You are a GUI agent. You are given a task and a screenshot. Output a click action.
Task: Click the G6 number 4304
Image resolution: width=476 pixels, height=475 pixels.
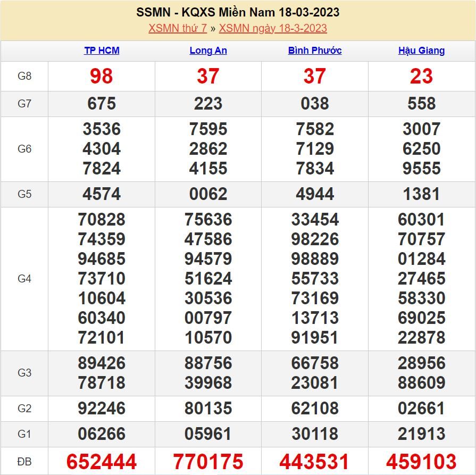click(102, 149)
